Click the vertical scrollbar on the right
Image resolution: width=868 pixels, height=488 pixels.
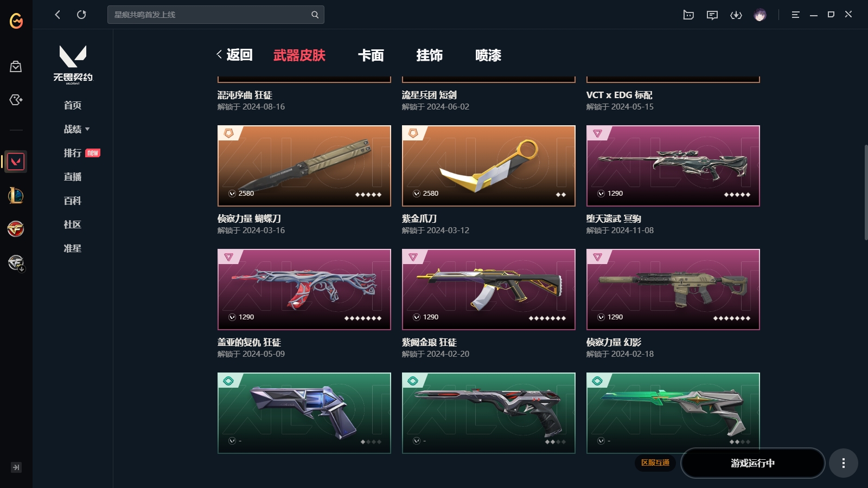tap(866, 192)
